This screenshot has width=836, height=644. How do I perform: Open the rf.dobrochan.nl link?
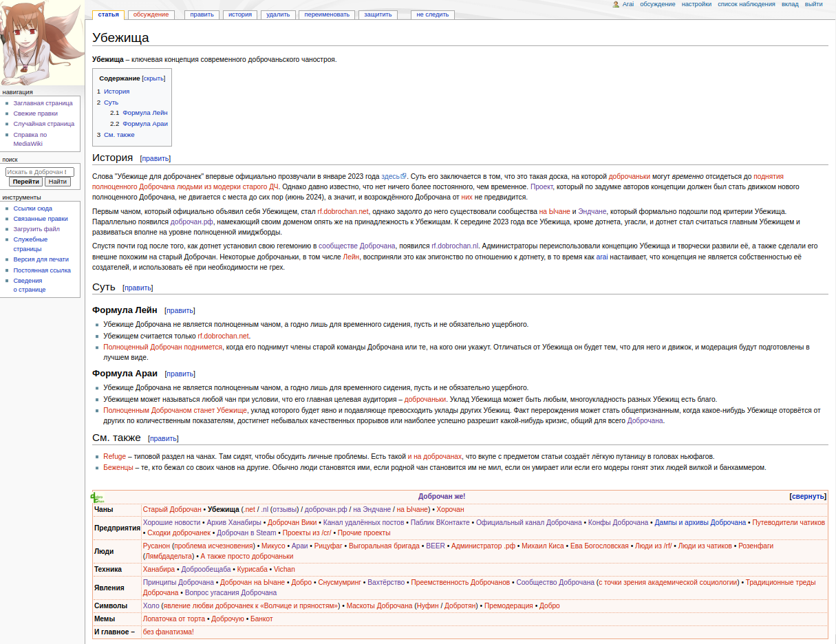[455, 246]
